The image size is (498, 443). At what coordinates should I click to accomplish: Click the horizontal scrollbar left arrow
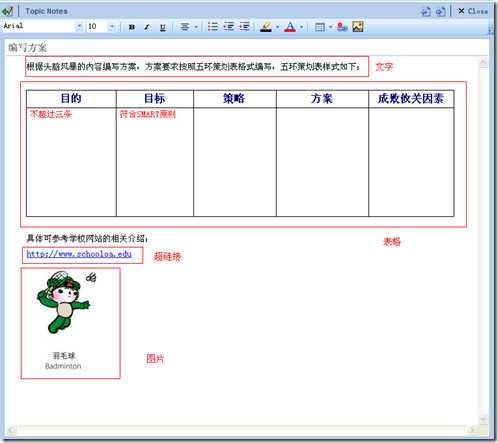click(12, 430)
